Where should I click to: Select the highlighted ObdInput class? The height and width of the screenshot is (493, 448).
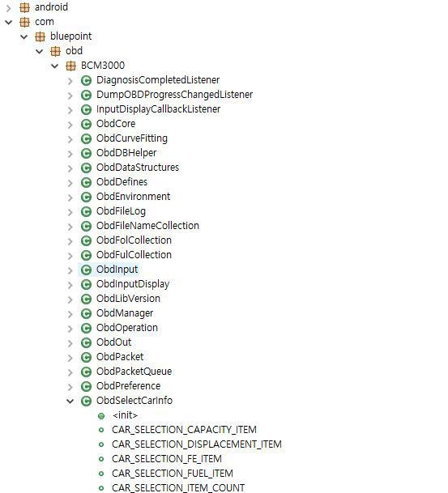[x=117, y=270]
